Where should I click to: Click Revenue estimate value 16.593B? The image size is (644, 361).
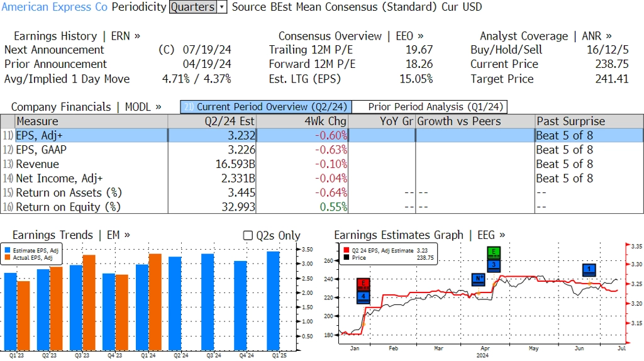tap(235, 164)
